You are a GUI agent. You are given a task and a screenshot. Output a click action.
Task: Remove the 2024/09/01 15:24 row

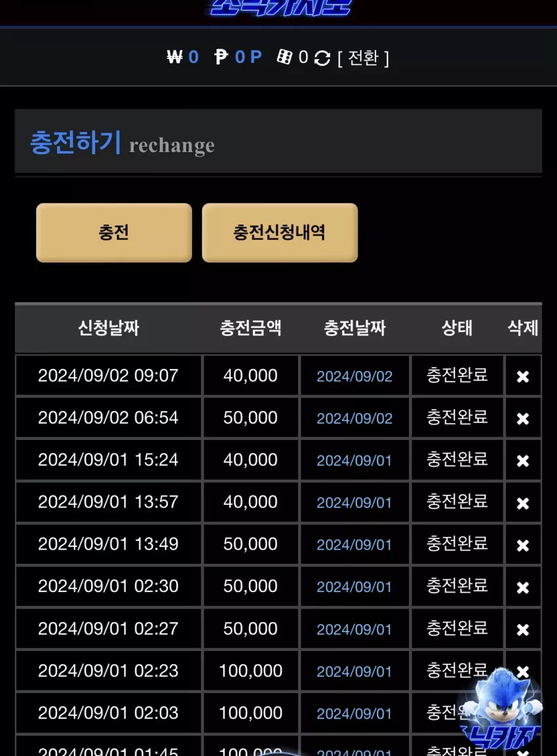tap(523, 460)
